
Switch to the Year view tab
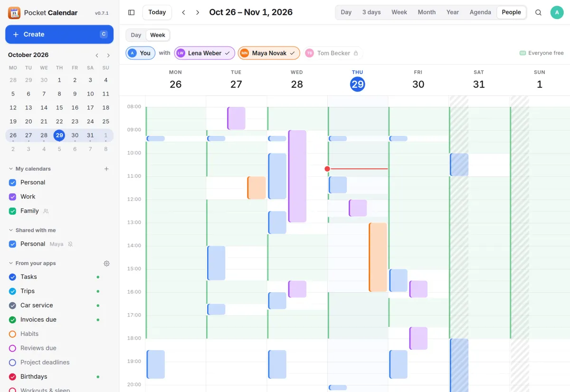(x=453, y=12)
